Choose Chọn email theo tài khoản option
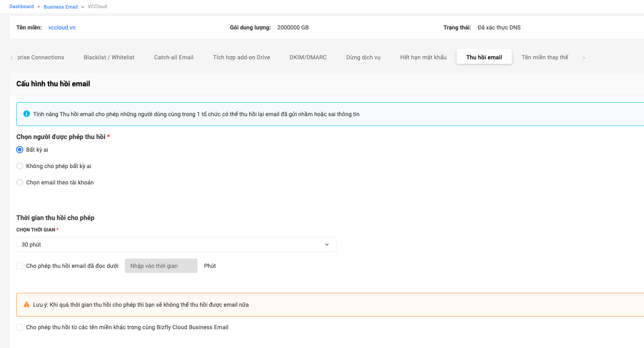 tap(20, 182)
